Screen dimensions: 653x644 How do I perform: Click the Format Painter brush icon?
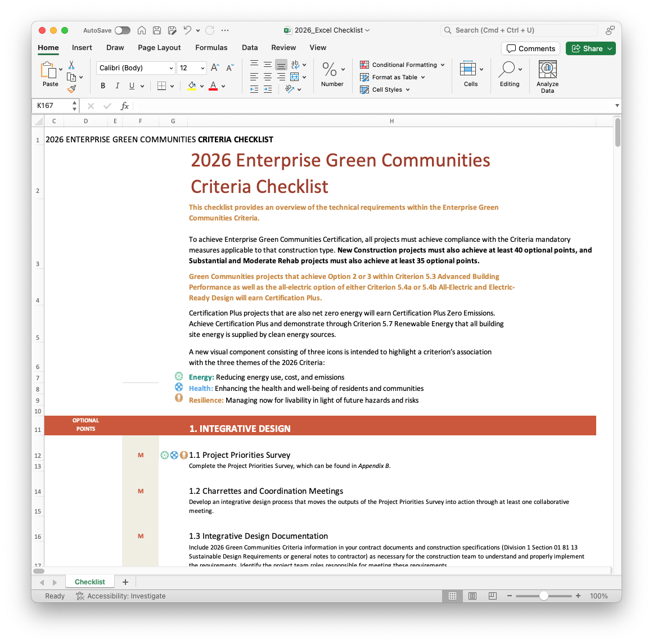[71, 89]
